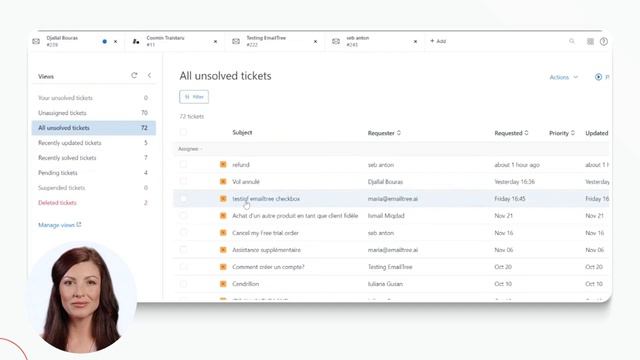Open Unassigned tickets view
Viewport: 640px width, 360px height.
(93, 113)
